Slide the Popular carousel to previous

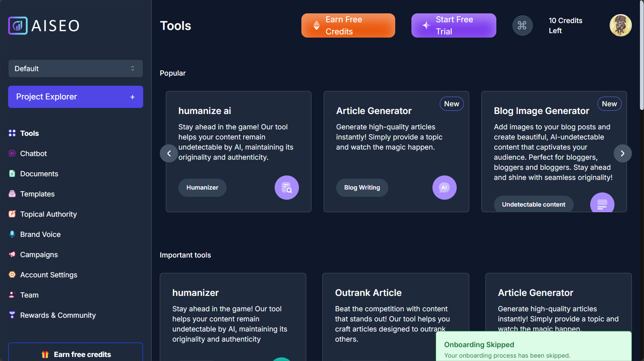[169, 153]
